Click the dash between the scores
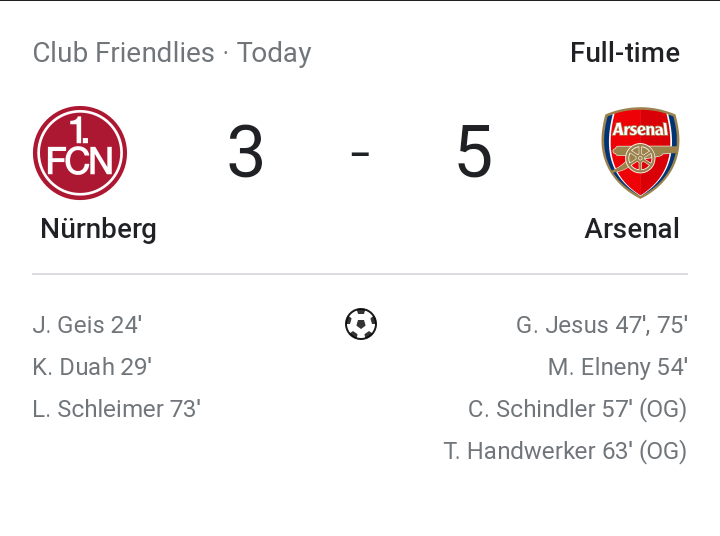Screen dimensions: 720x536 [x=360, y=154]
